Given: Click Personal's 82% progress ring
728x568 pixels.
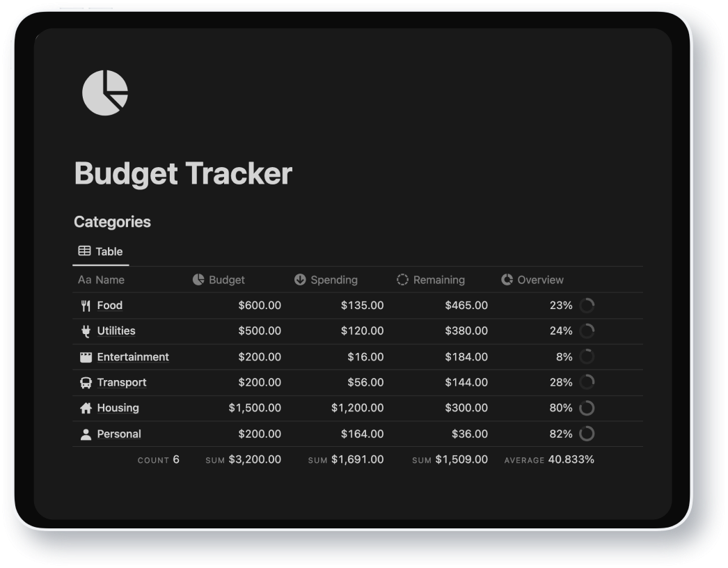Looking at the screenshot, I should pos(587,434).
